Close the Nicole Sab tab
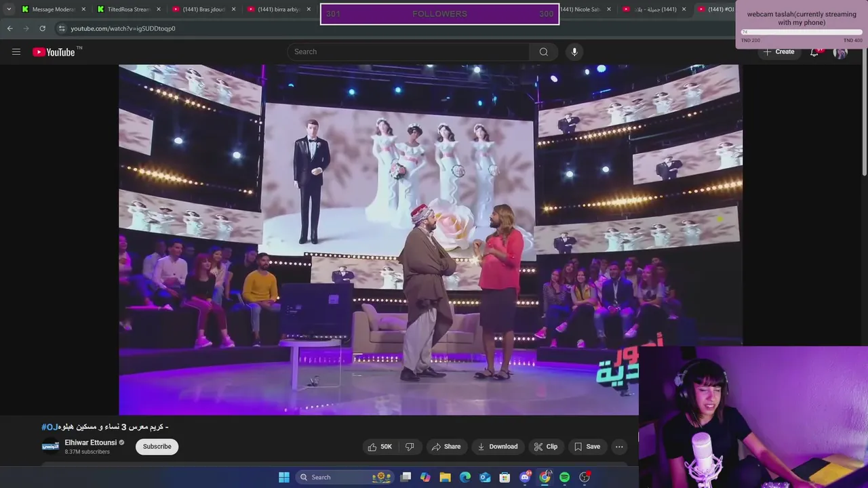The height and width of the screenshot is (488, 868). pyautogui.click(x=608, y=9)
